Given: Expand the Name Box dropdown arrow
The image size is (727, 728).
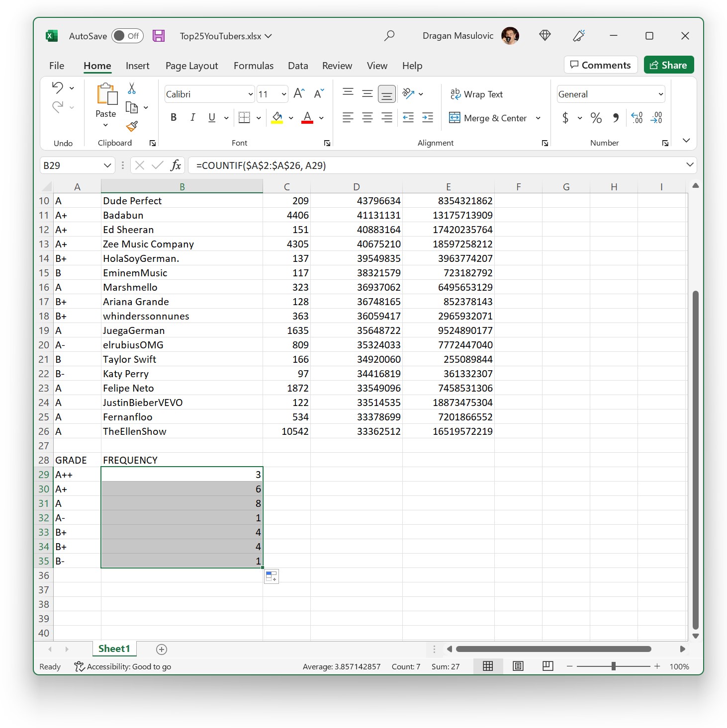Looking at the screenshot, I should coord(107,165).
